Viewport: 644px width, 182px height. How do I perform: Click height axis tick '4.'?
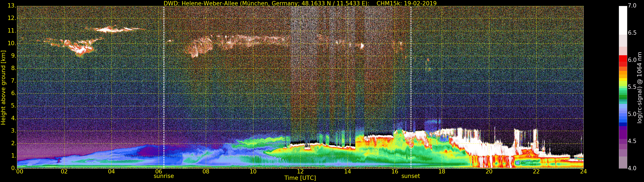[13, 118]
